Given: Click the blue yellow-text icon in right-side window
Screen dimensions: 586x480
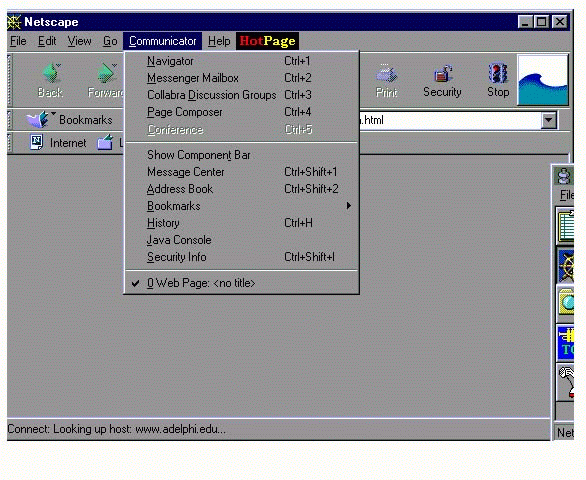Looking at the screenshot, I should tap(566, 343).
